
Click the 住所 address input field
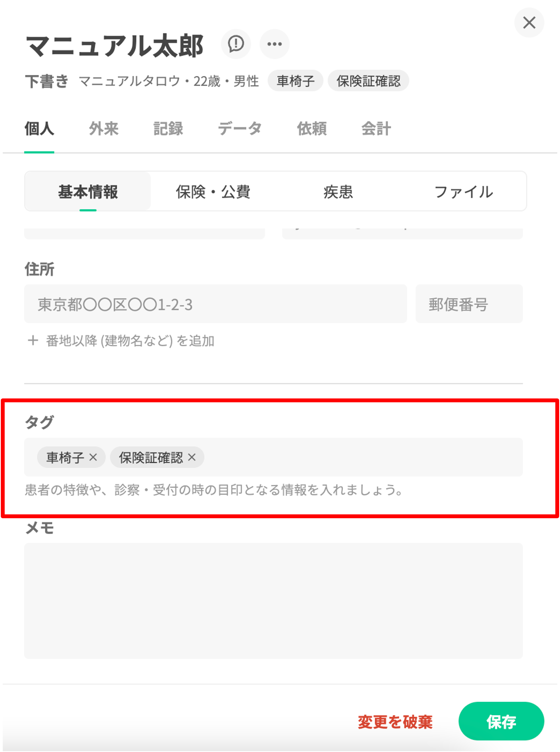[x=215, y=304]
